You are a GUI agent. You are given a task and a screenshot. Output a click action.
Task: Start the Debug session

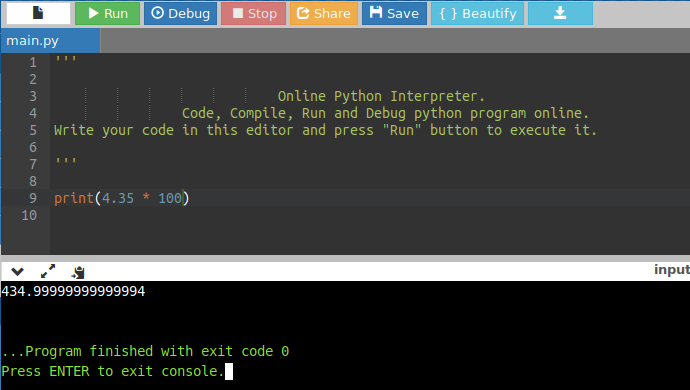(180, 13)
